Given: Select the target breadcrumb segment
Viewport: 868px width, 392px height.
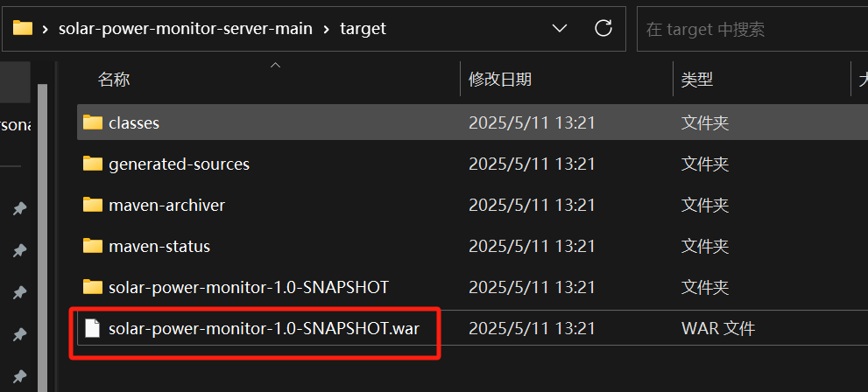Looking at the screenshot, I should [x=363, y=29].
